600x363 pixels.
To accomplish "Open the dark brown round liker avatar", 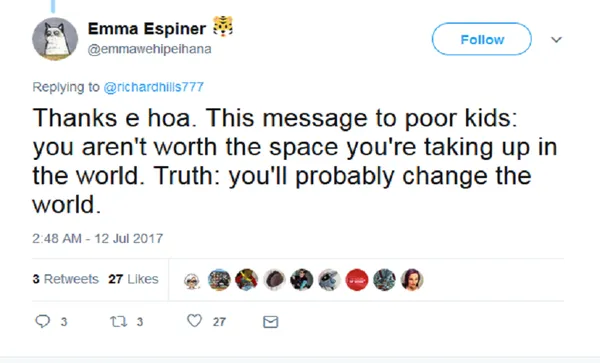I will coord(274,280).
